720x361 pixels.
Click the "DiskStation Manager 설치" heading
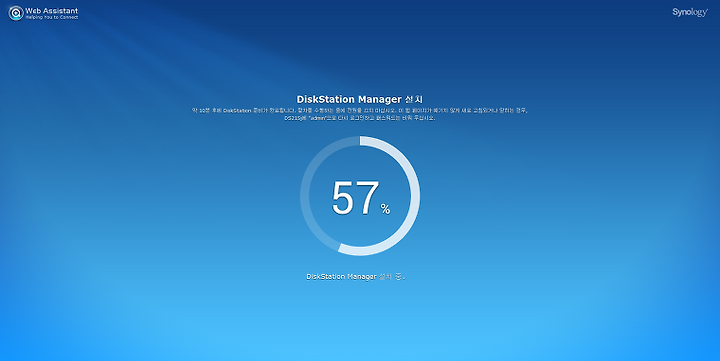coord(360,99)
